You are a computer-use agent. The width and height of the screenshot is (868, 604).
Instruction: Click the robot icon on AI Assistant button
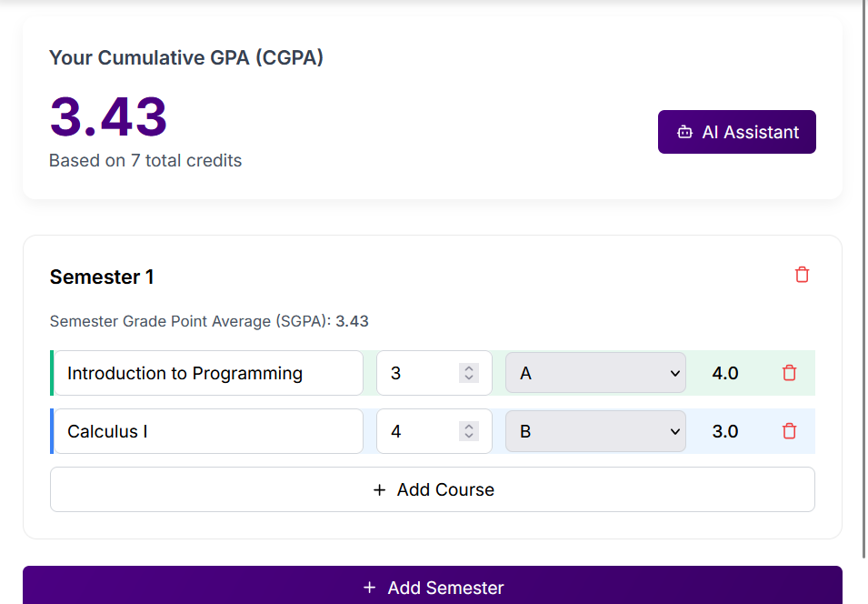pyautogui.click(x=684, y=132)
